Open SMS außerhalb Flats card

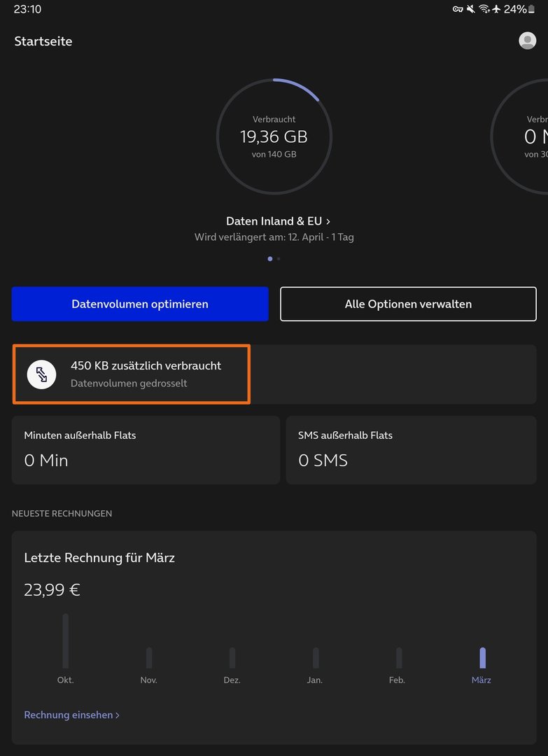tap(411, 449)
